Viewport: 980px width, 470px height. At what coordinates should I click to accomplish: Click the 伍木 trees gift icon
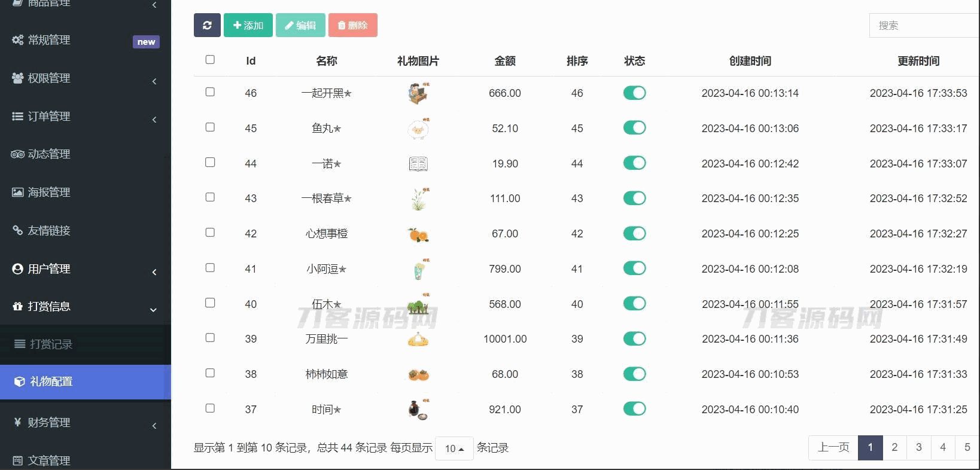coord(418,305)
